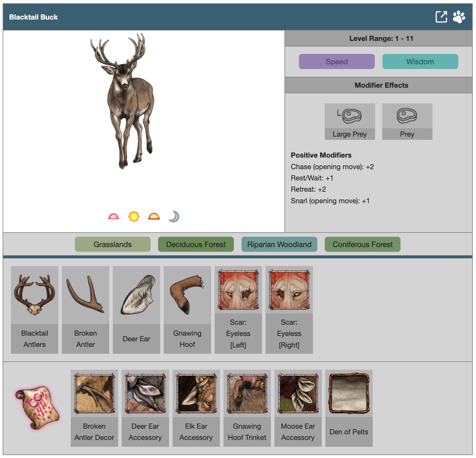Image resolution: width=476 pixels, height=458 pixels.
Task: Click the Speed stat button
Action: 337,62
